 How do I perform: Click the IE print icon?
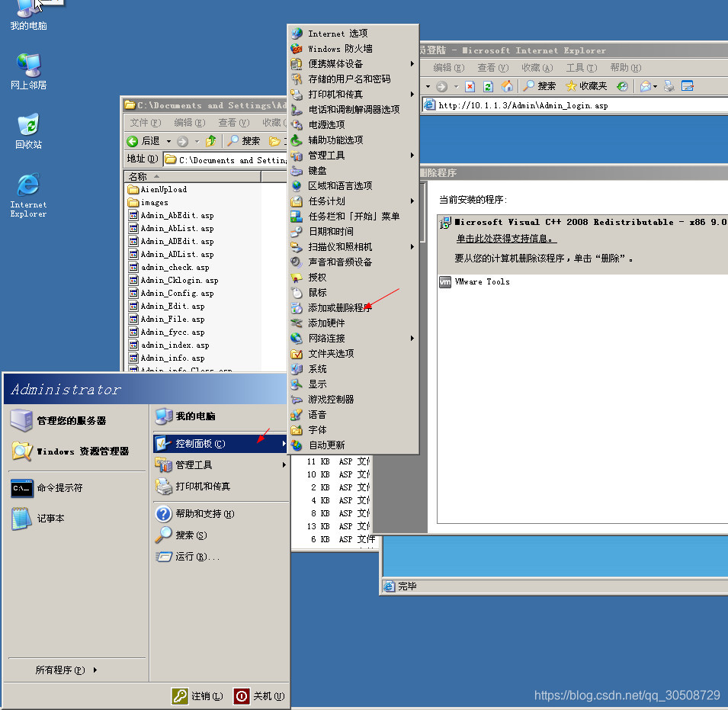pyautogui.click(x=669, y=86)
